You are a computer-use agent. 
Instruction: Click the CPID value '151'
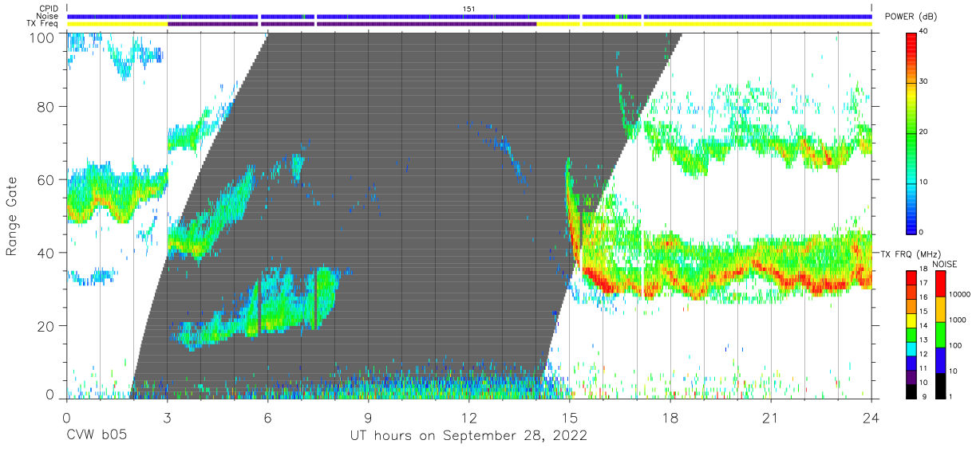pyautogui.click(x=469, y=9)
